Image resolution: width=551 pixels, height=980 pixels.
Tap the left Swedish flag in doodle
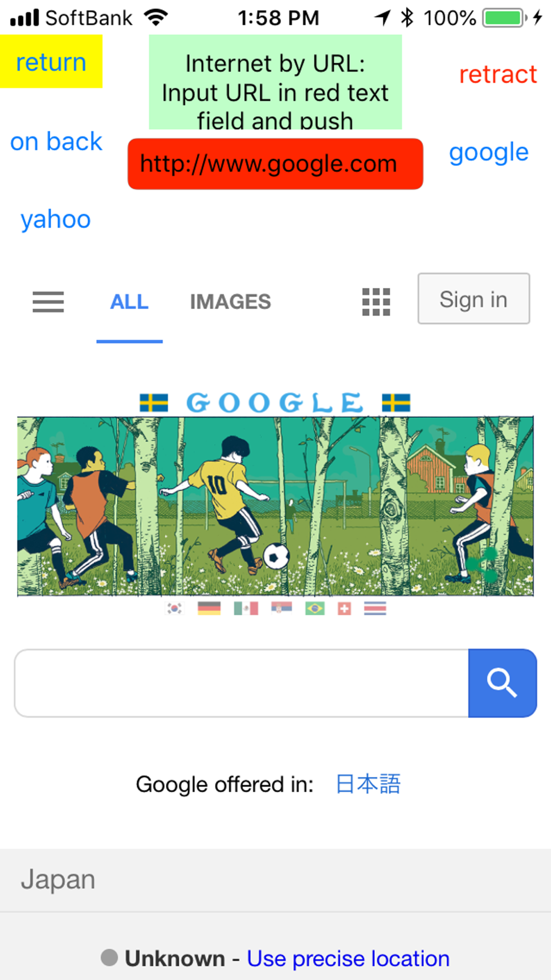click(154, 403)
